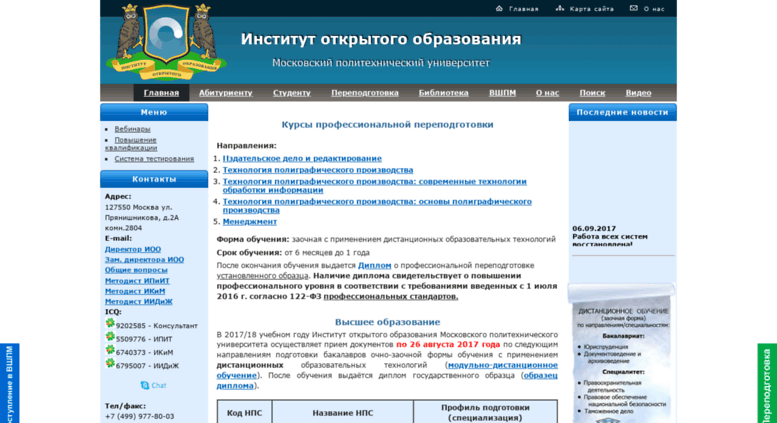Image resolution: width=777 pixels, height=423 pixels.
Task: Click the Институт открытого образования title
Action: tap(381, 39)
